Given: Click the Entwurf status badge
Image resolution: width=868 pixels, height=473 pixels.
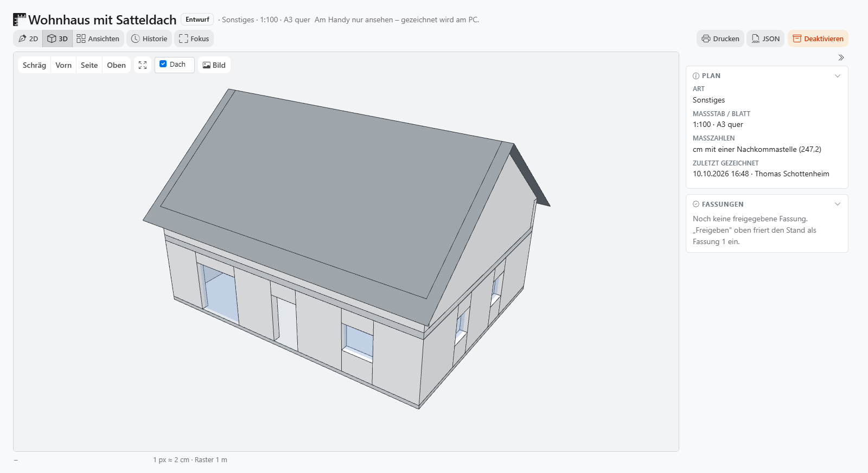Looking at the screenshot, I should [197, 20].
